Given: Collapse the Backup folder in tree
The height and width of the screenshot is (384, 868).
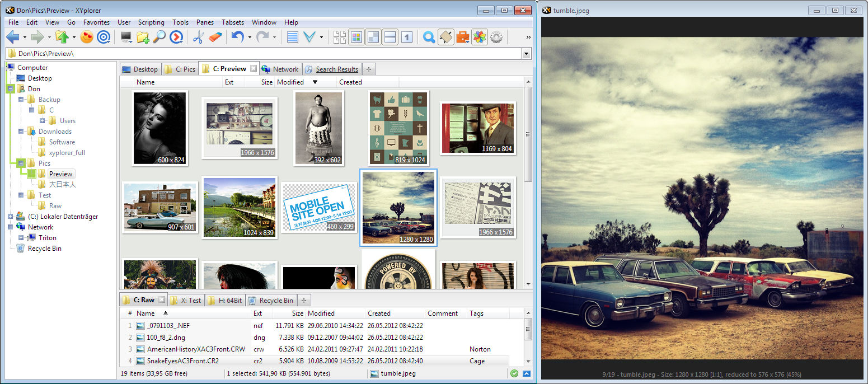Looking at the screenshot, I should point(21,100).
